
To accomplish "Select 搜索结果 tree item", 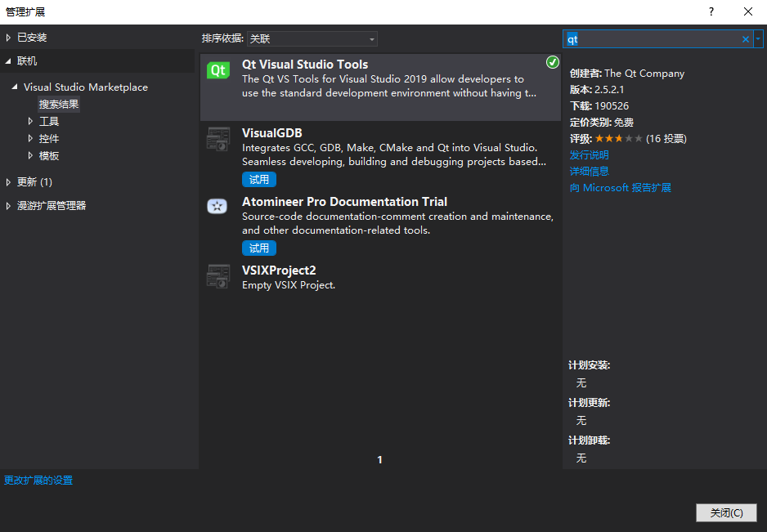I will click(59, 104).
